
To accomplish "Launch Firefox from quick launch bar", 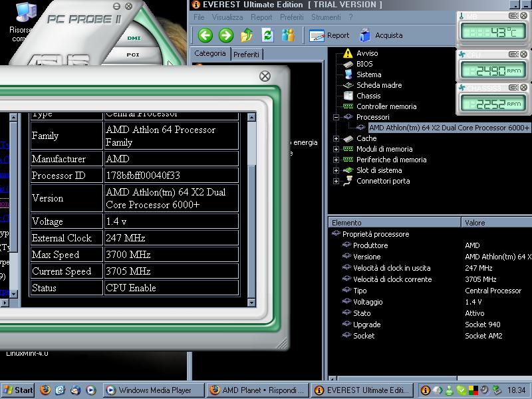I will coord(45,390).
